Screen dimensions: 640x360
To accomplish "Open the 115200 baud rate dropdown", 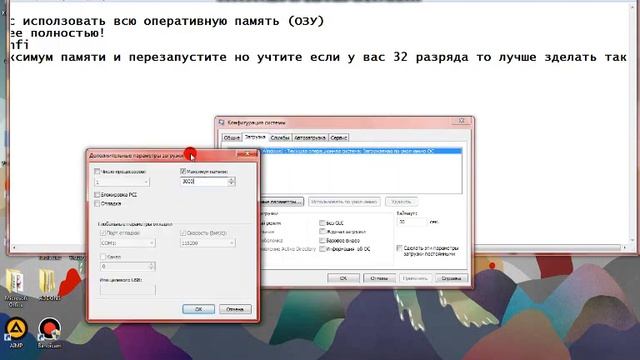I will coord(208,243).
